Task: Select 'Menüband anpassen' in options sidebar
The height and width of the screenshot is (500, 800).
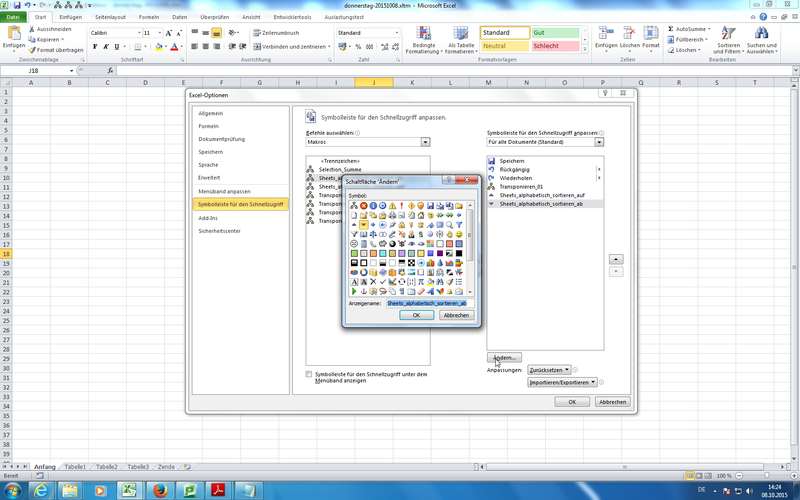Action: 224,190
